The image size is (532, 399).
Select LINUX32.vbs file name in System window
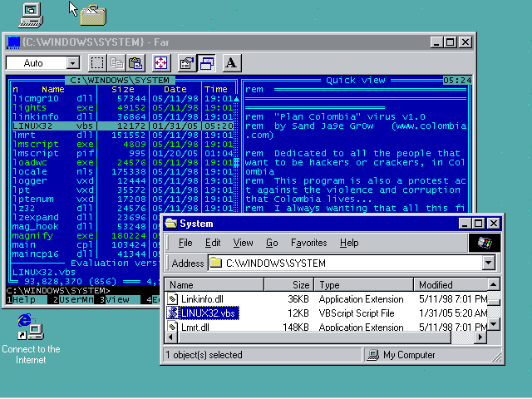pos(208,313)
